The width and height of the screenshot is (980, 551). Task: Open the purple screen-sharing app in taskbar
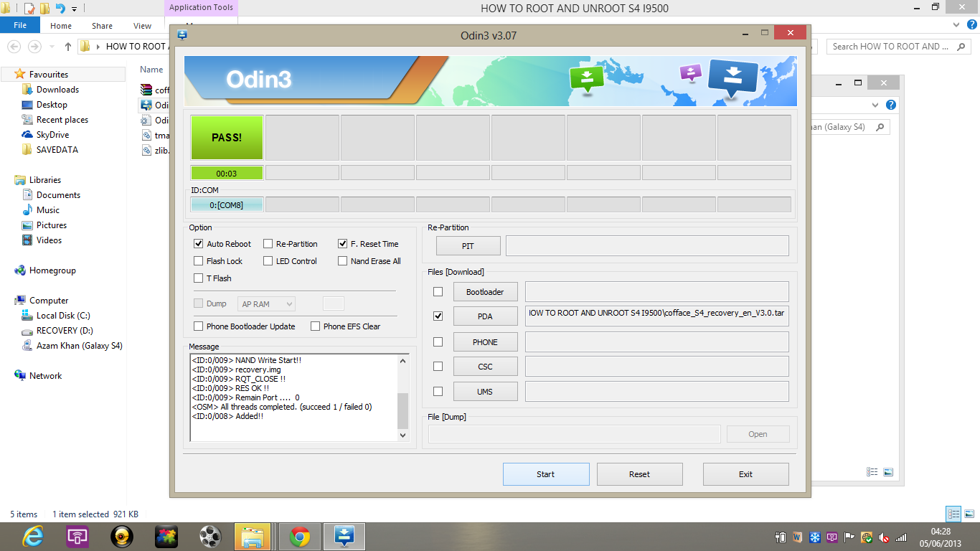(x=77, y=536)
